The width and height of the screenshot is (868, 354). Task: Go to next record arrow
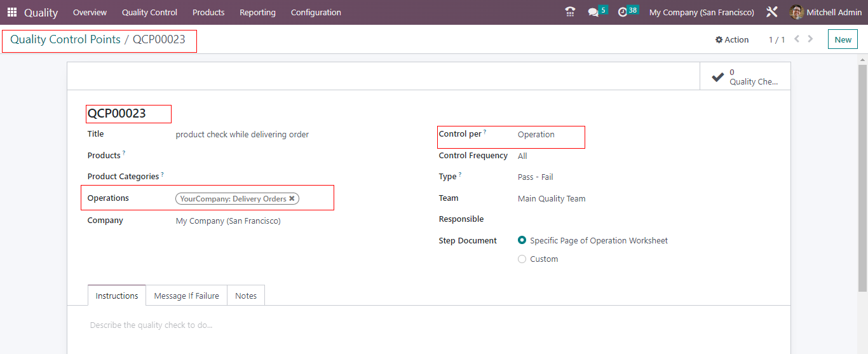(x=811, y=39)
